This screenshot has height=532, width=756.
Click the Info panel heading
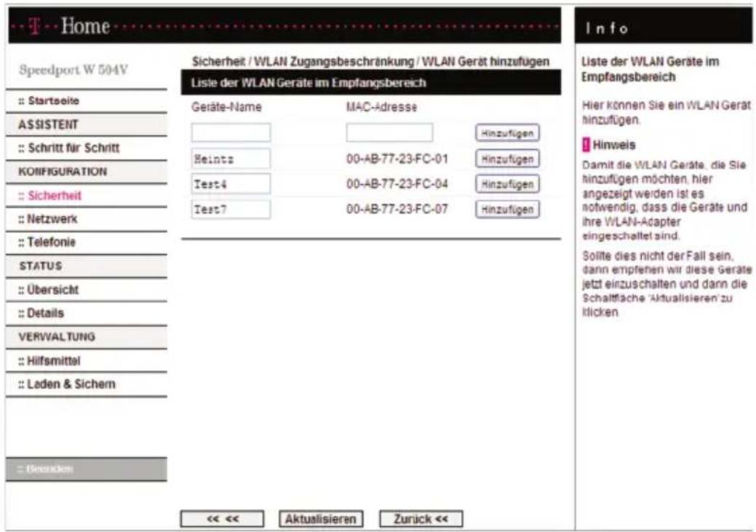(607, 28)
